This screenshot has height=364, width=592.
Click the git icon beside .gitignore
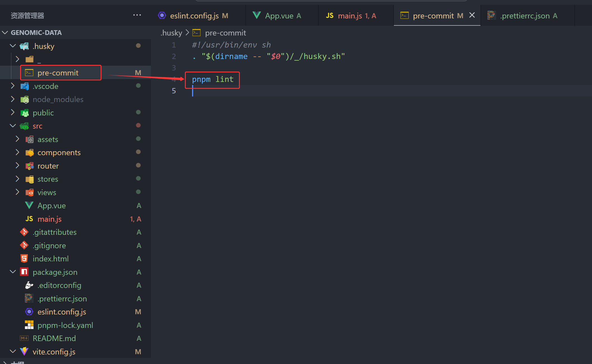click(x=24, y=245)
